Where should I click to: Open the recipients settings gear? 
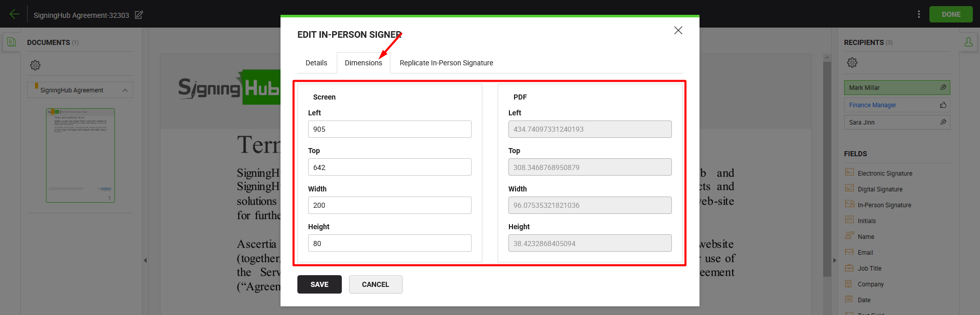[852, 62]
